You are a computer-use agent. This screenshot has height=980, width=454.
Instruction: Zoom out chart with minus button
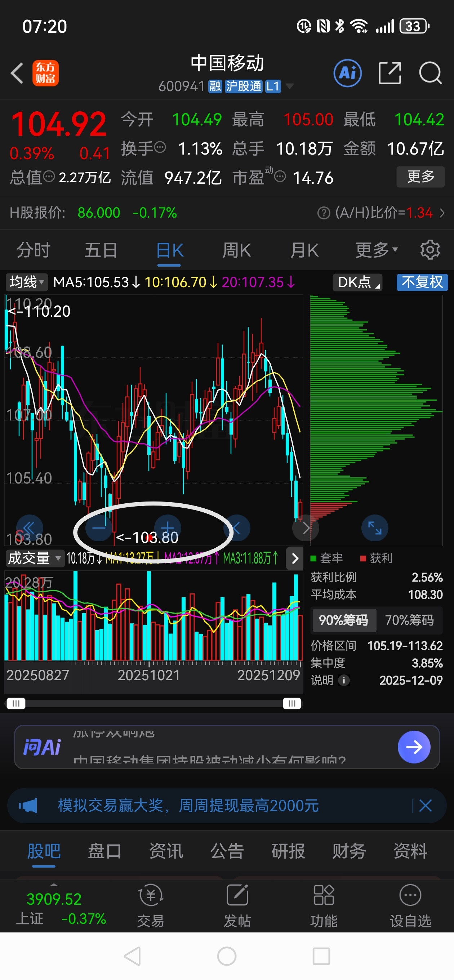[x=99, y=528]
